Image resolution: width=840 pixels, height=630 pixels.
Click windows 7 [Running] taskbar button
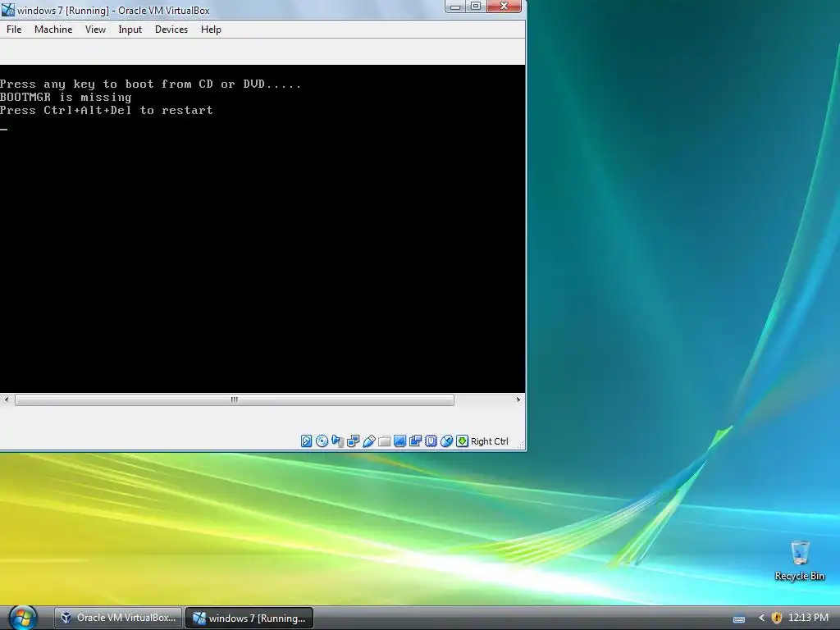coord(249,618)
